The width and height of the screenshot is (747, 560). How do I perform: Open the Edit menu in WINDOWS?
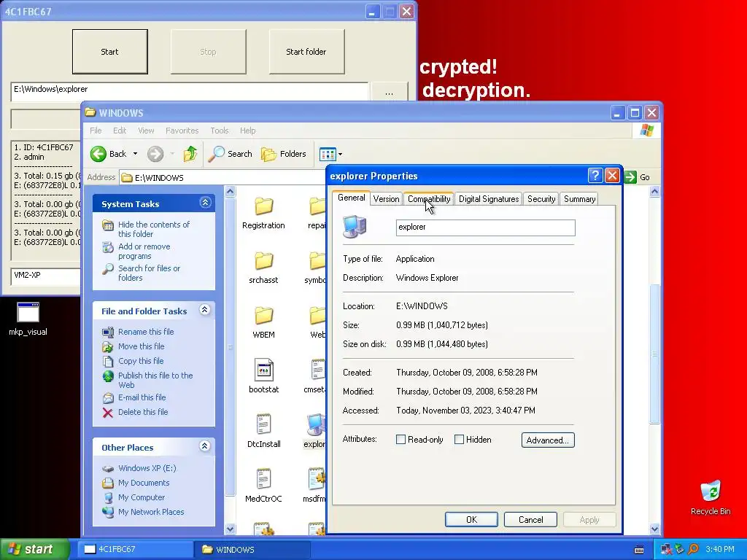point(120,131)
